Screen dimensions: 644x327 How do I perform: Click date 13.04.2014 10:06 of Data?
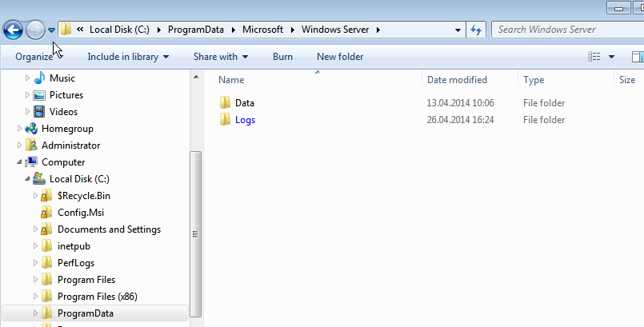click(460, 103)
